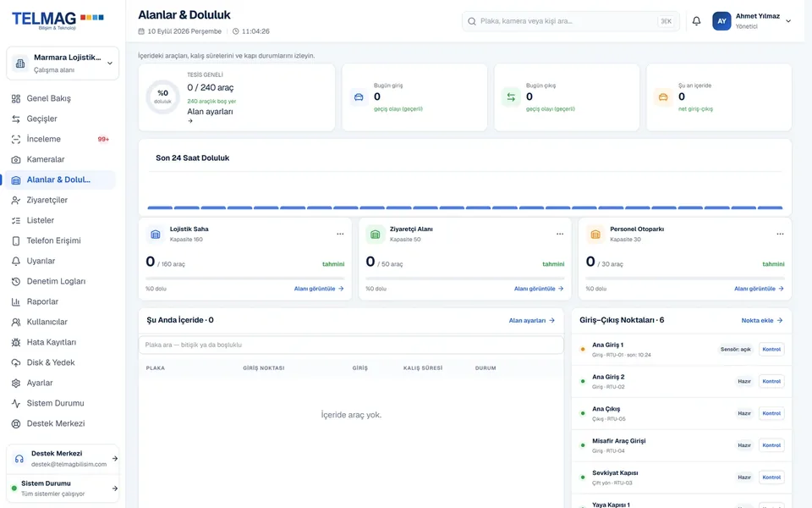Click the Denetim Logları history icon
This screenshot has height=508, width=812.
[16, 281]
